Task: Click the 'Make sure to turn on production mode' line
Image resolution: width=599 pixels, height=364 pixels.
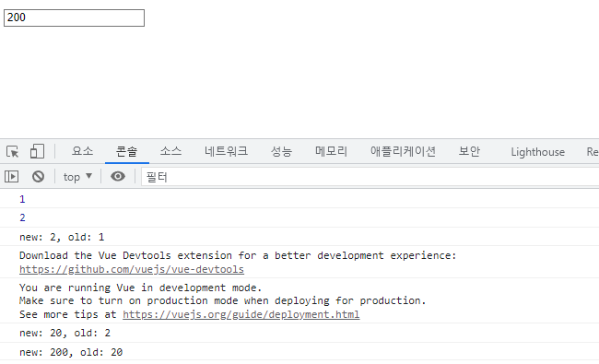Action: (x=223, y=300)
